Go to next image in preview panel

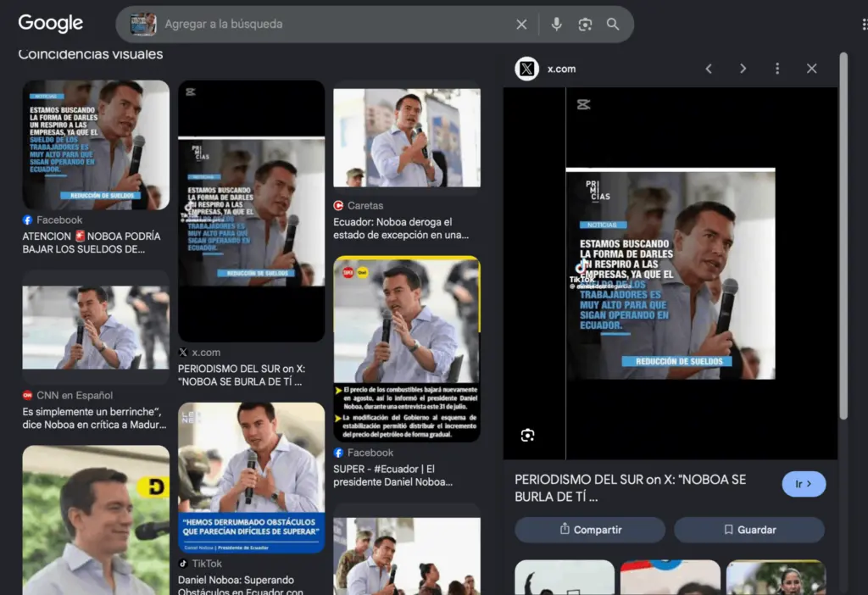pyautogui.click(x=743, y=69)
